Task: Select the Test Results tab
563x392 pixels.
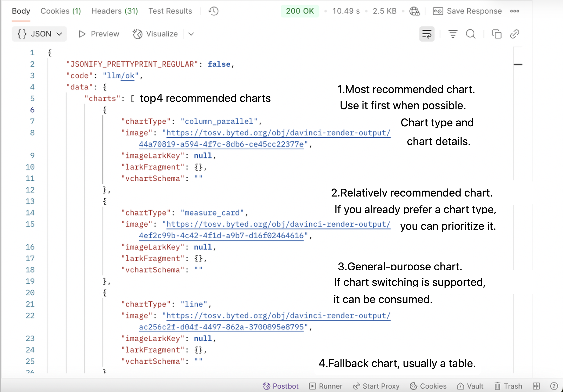Action: 170,11
